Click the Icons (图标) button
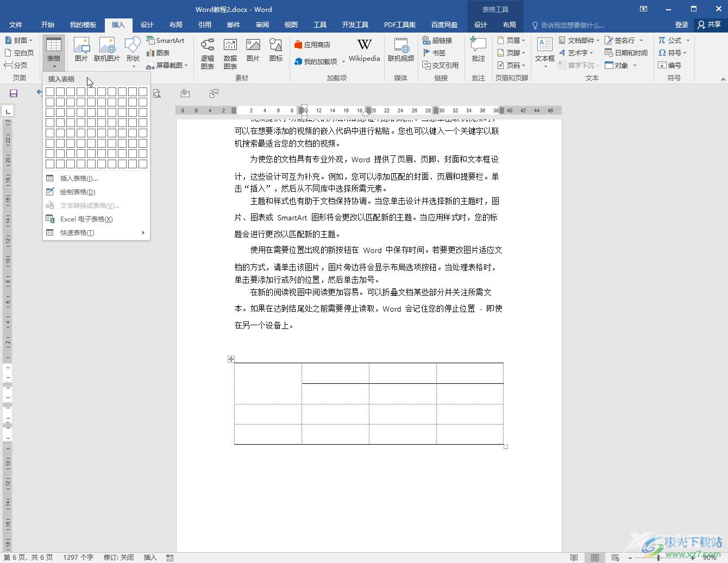The height and width of the screenshot is (563, 728). click(276, 49)
